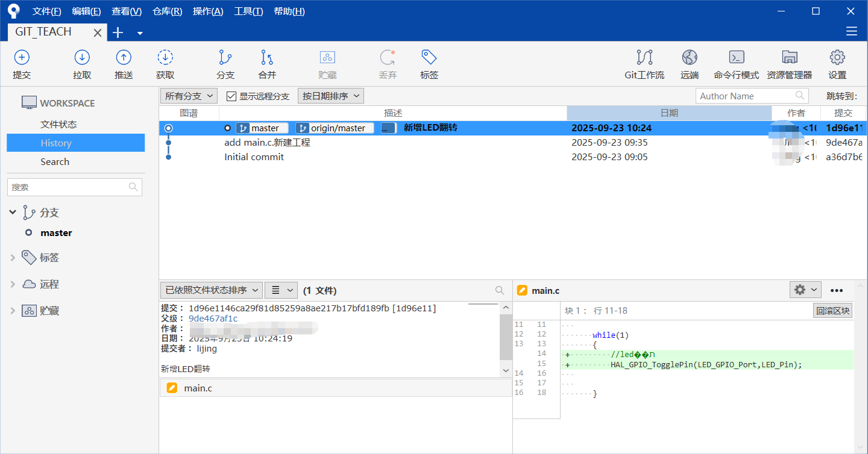Expand the 远程 section in sidebar

pos(14,284)
